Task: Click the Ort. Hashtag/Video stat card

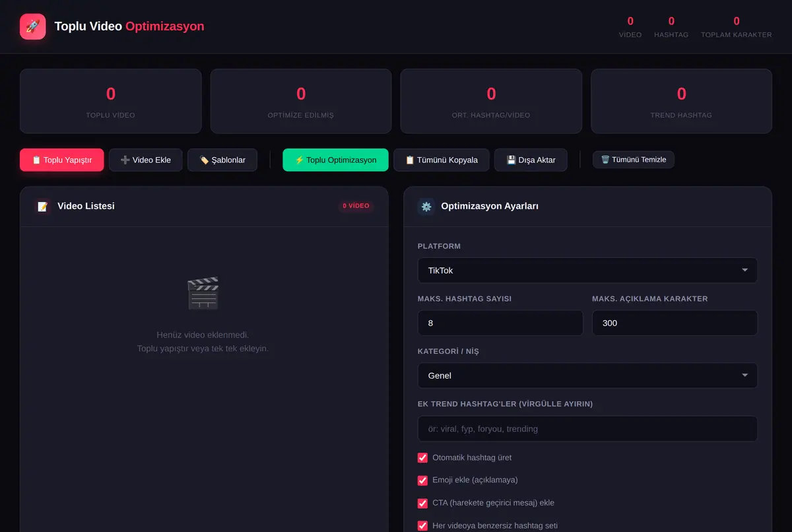Action: tap(491, 101)
